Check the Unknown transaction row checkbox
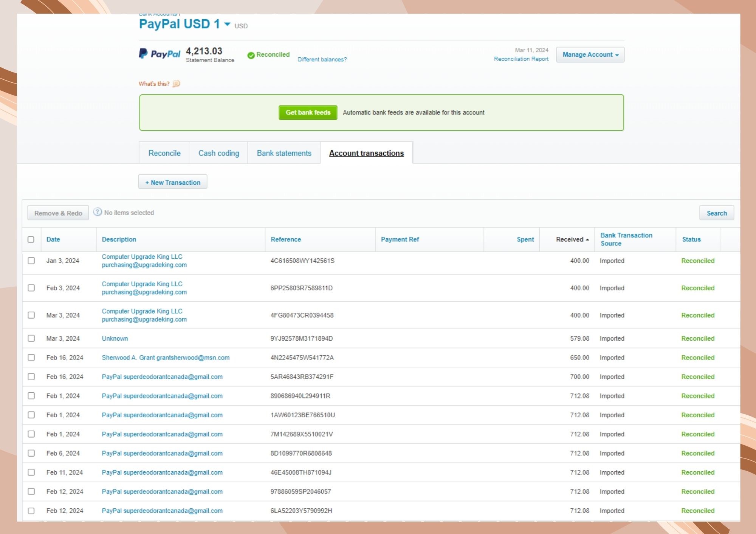 point(31,338)
